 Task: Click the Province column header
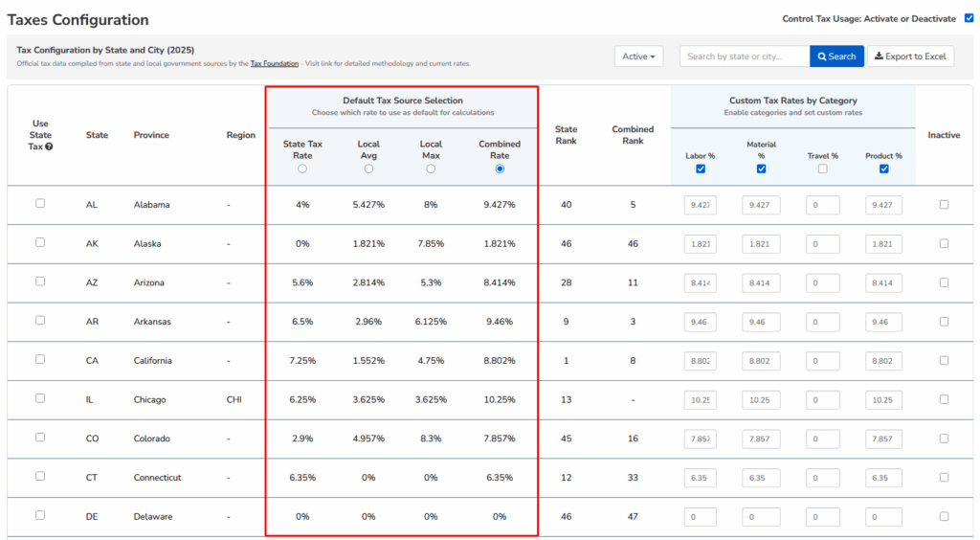pyautogui.click(x=151, y=135)
